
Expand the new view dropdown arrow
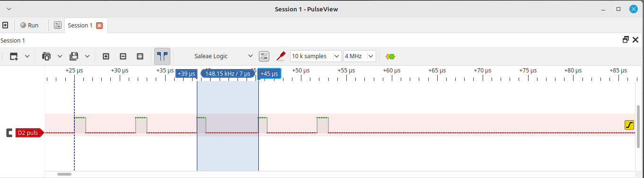[27, 56]
